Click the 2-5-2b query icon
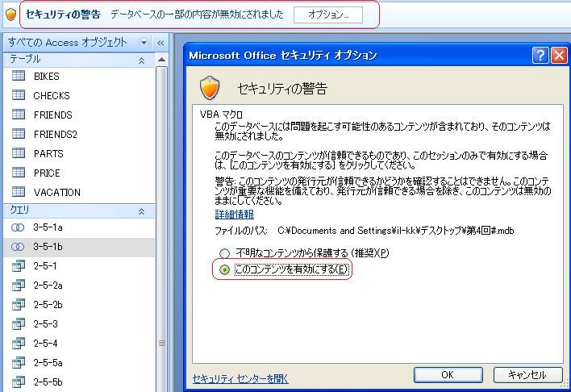This screenshot has width=571, height=392. tap(19, 305)
